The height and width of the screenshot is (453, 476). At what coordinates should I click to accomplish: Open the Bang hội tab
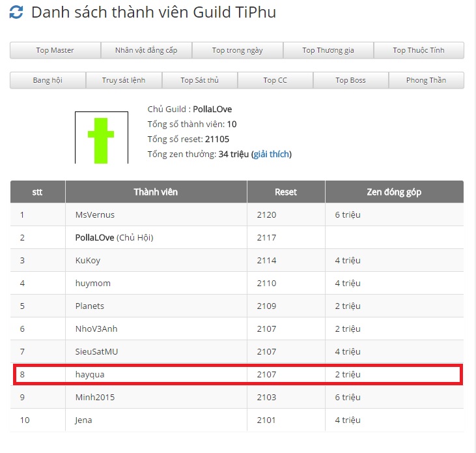[48, 80]
